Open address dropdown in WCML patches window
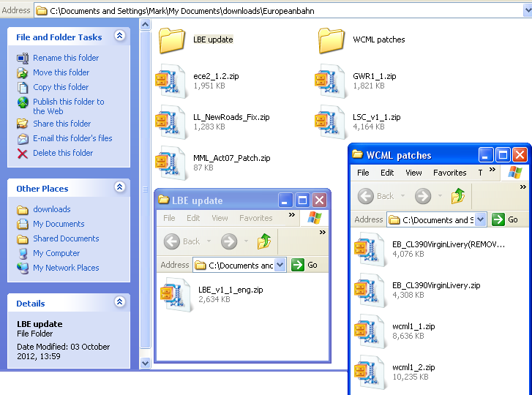Screen dimensions: 532x395 (x=481, y=219)
